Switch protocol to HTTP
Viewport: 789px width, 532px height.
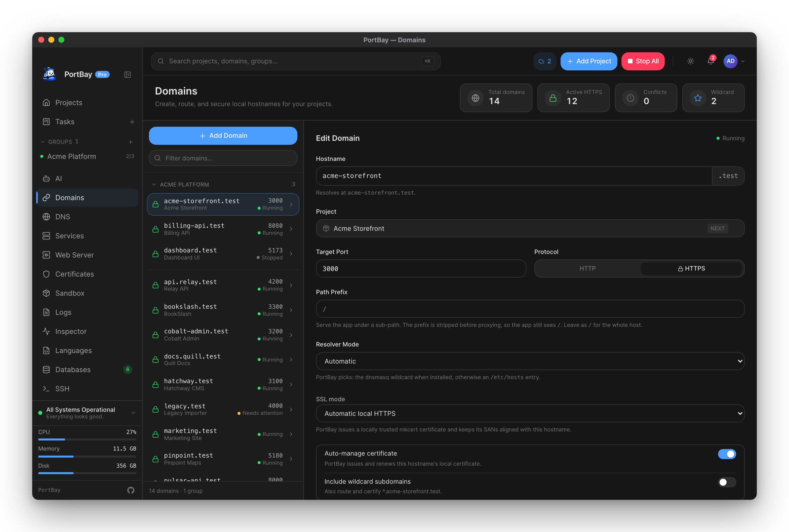pos(588,268)
